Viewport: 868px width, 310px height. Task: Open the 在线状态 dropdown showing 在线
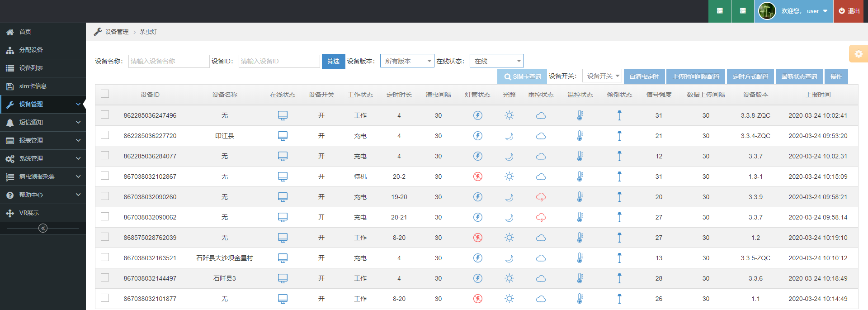[x=496, y=61]
